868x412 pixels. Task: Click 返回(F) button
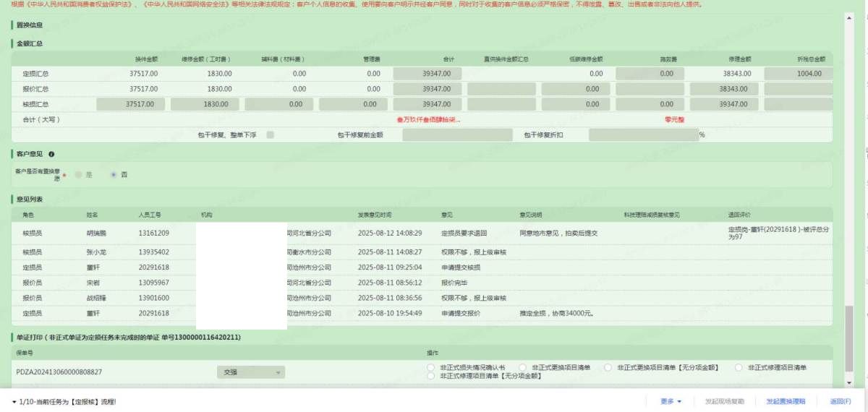click(x=840, y=401)
